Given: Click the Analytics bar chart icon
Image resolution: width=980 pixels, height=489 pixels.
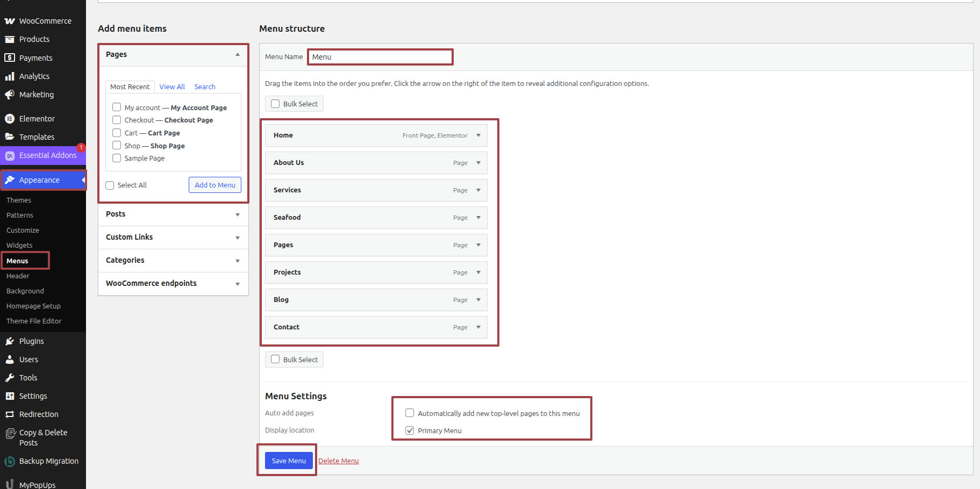Looking at the screenshot, I should coord(10,76).
